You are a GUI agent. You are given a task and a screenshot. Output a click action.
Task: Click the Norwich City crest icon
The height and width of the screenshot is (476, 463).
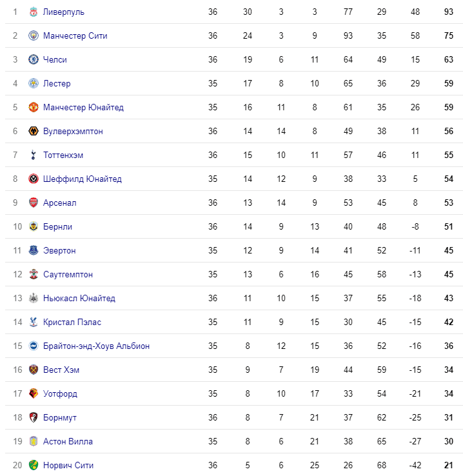click(x=34, y=465)
